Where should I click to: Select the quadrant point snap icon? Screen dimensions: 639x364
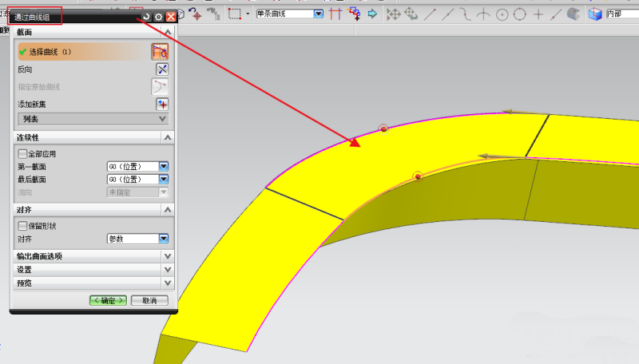click(520, 14)
